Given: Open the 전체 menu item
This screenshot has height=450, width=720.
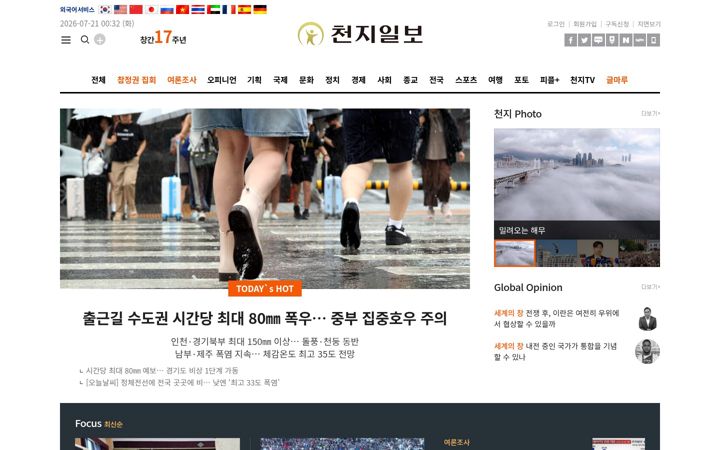Looking at the screenshot, I should point(98,80).
